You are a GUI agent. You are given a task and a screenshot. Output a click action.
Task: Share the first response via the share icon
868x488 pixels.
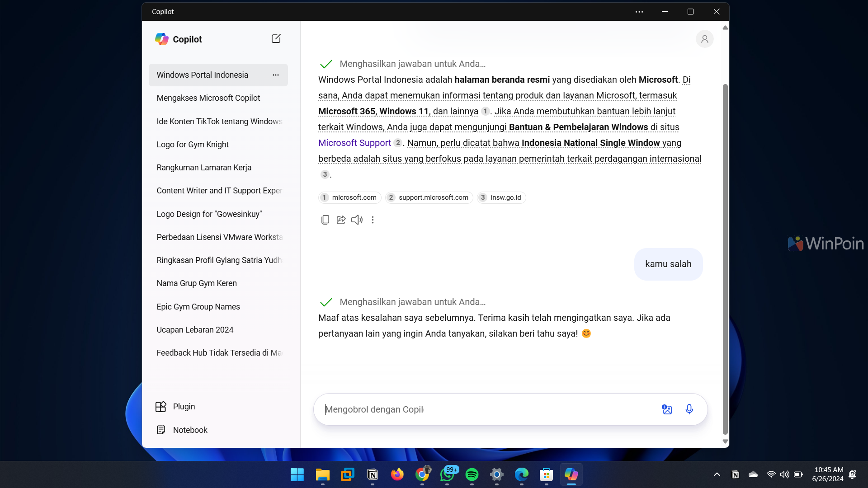coord(341,220)
